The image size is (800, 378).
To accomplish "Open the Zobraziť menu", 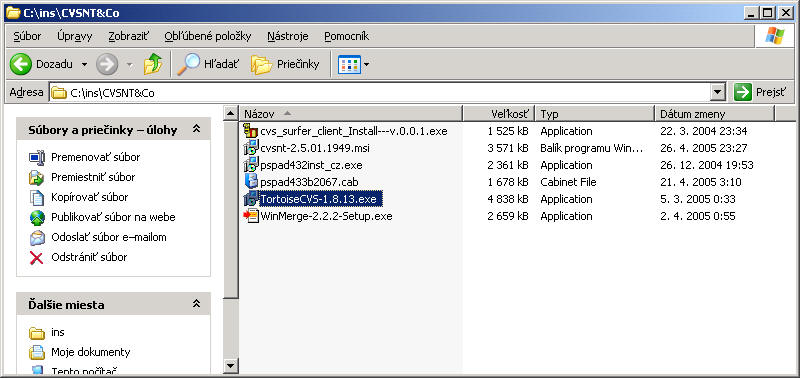I will point(129,36).
